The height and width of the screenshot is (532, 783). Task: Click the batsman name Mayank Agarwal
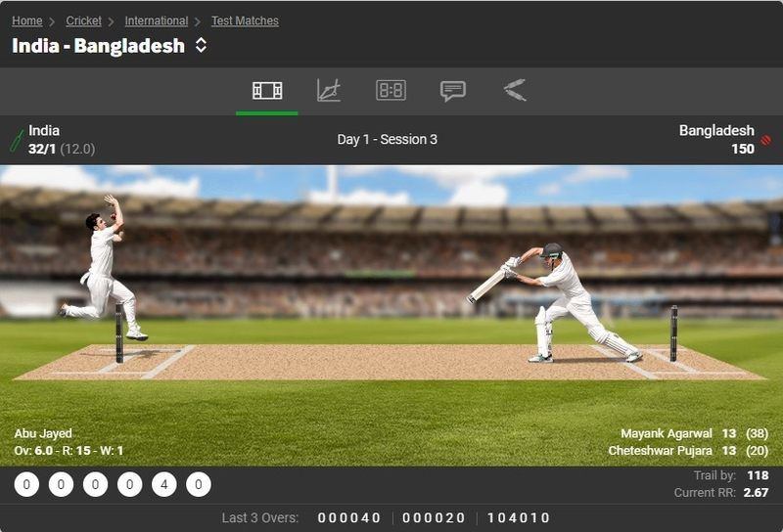click(667, 433)
